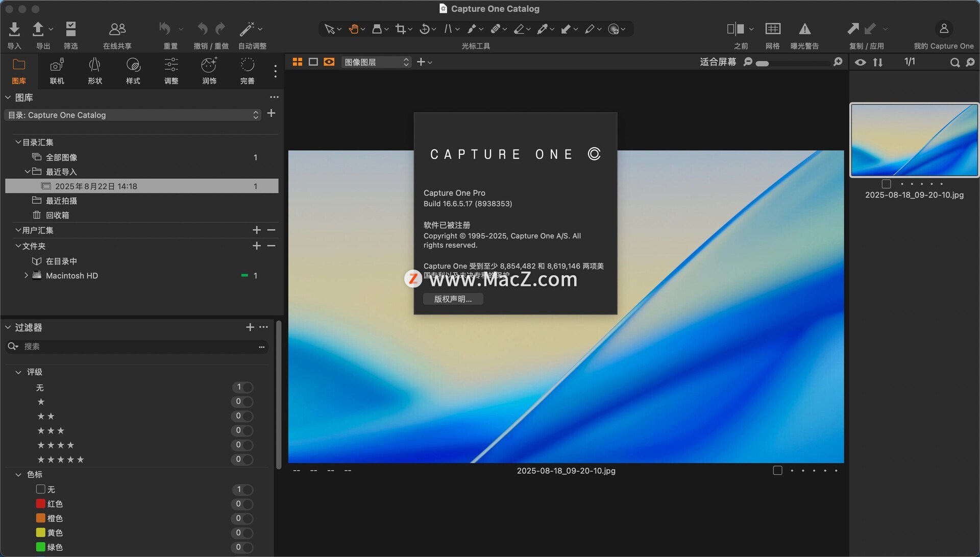Collapse the Color Tag (色标) filter group
This screenshot has width=980, height=557.
tap(18, 474)
